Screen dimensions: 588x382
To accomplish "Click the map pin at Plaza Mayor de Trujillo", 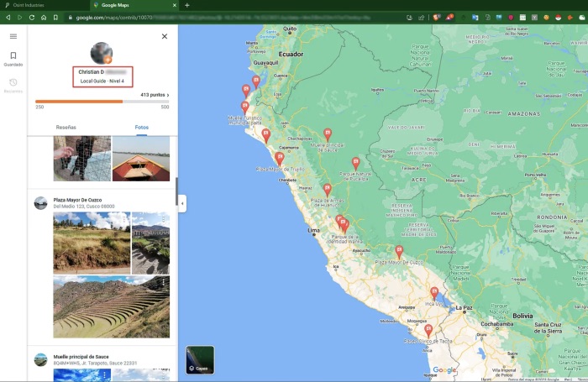I will [280, 159].
